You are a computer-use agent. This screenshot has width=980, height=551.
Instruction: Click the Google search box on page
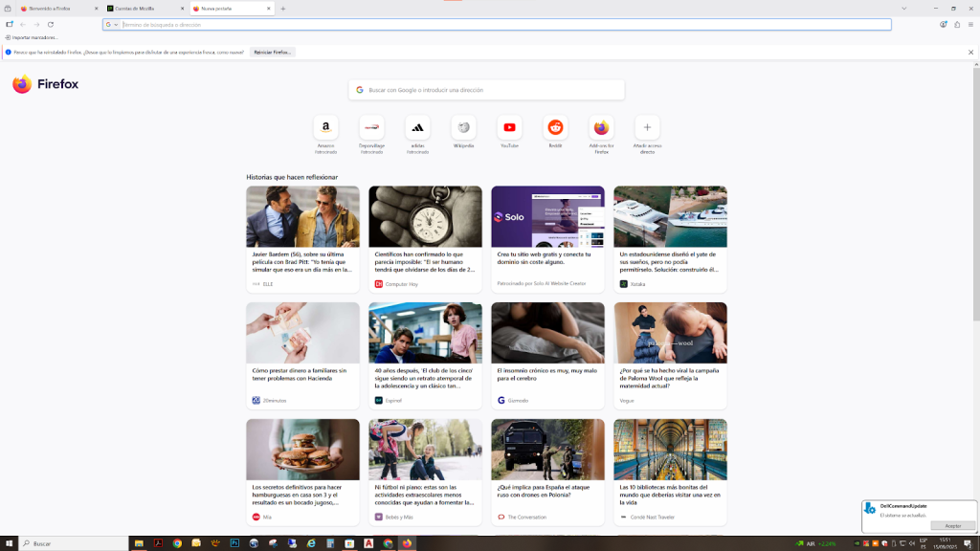tap(486, 90)
